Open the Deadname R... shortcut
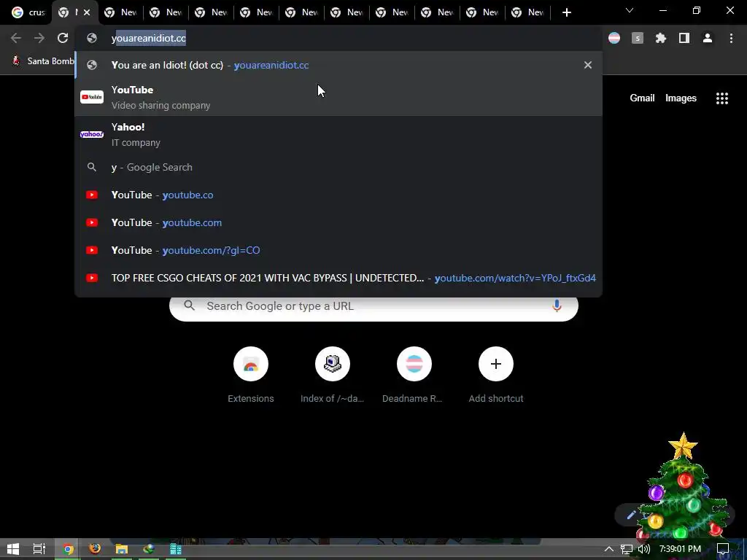Screen dimensions: 747x560 [x=414, y=376]
